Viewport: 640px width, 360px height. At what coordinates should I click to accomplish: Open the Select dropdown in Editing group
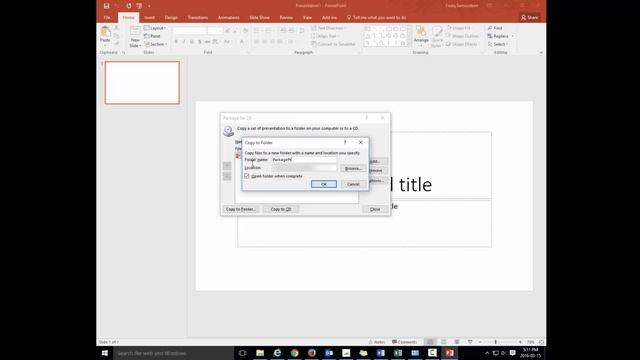pyautogui.click(x=498, y=44)
